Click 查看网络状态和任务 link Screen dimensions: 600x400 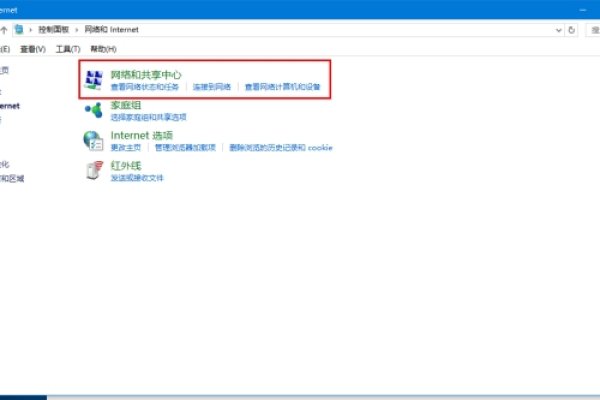pos(145,87)
